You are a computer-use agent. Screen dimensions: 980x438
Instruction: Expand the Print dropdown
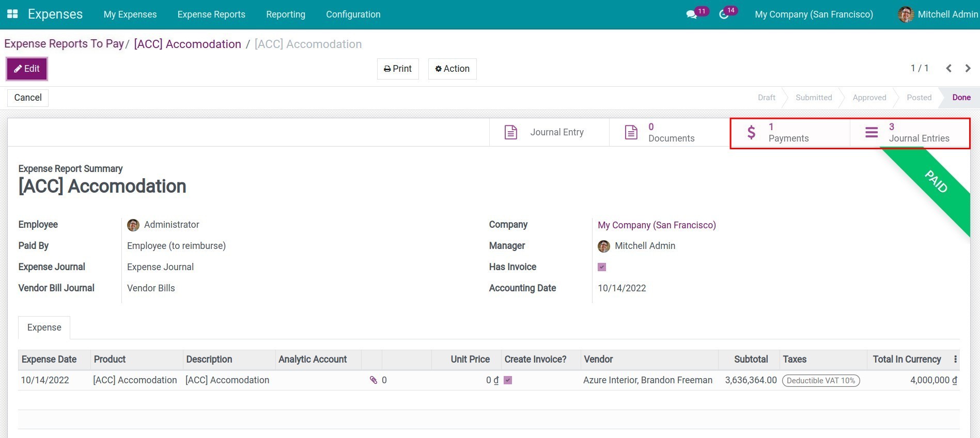tap(398, 69)
